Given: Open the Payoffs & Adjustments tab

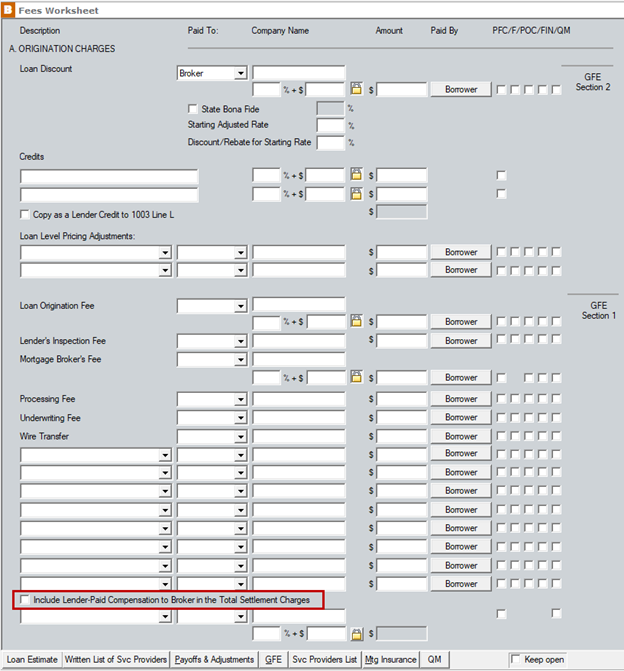Looking at the screenshot, I should tap(214, 660).
